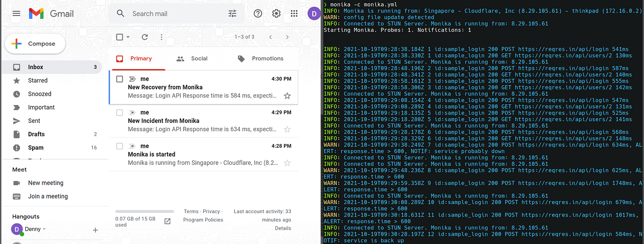Screen dimensions: 644x244
Task: Click the search magnifier icon
Action: pyautogui.click(x=121, y=13)
